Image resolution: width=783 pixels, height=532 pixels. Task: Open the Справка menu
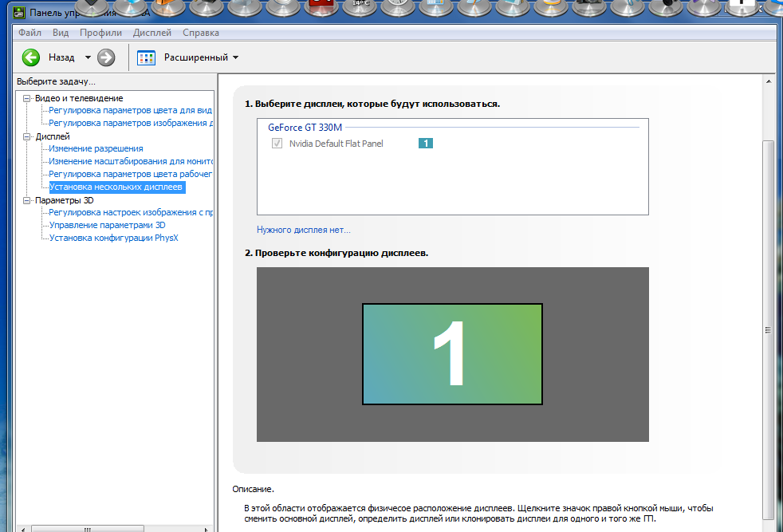point(200,33)
